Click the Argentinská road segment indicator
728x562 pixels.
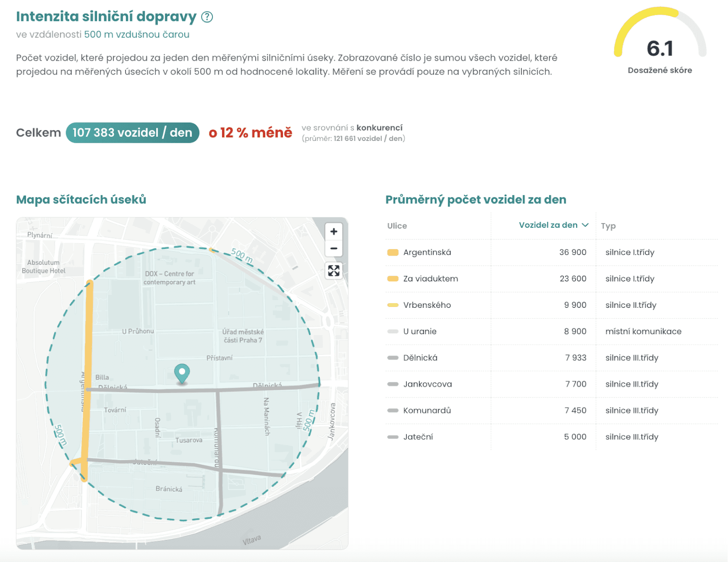coord(392,251)
